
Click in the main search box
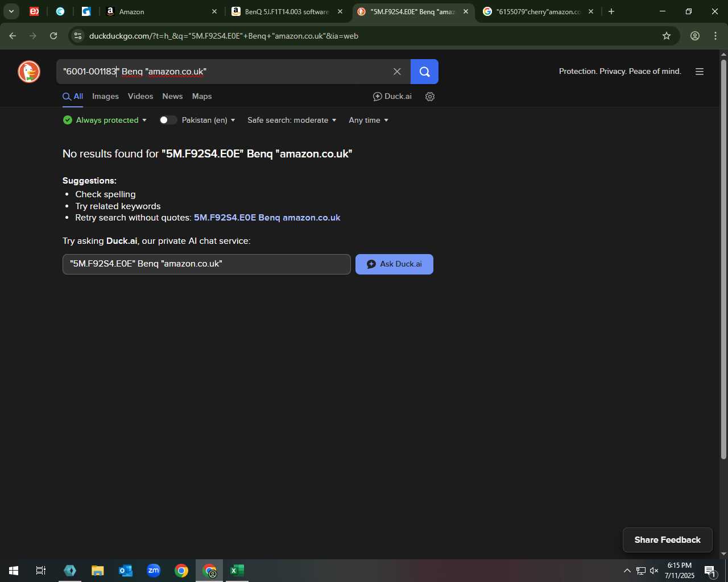[x=224, y=72]
